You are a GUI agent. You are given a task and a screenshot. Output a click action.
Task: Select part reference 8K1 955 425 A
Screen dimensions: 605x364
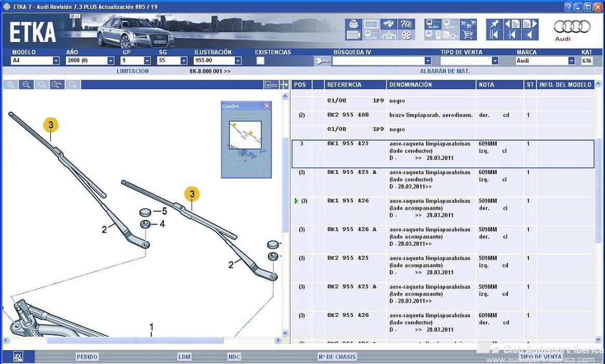tap(352, 173)
